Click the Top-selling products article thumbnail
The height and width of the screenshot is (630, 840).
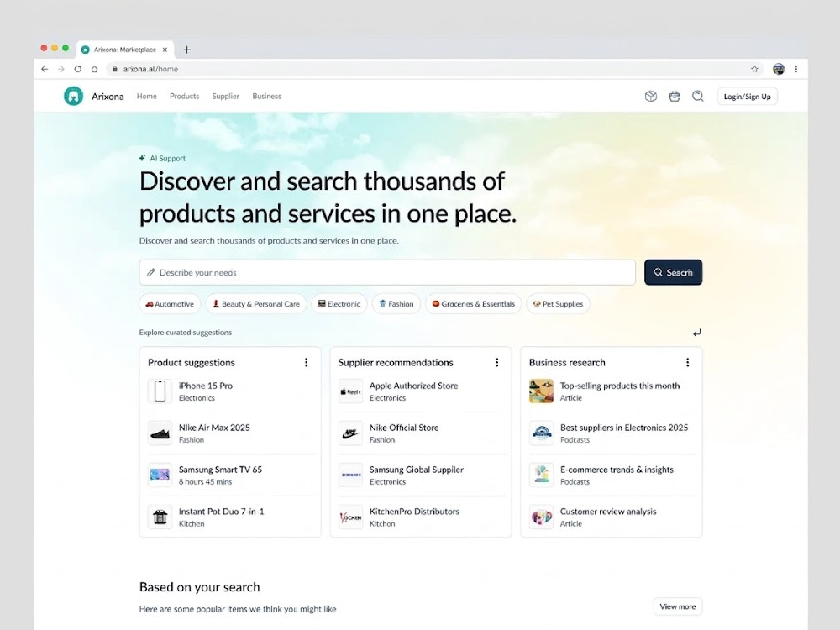pyautogui.click(x=541, y=391)
